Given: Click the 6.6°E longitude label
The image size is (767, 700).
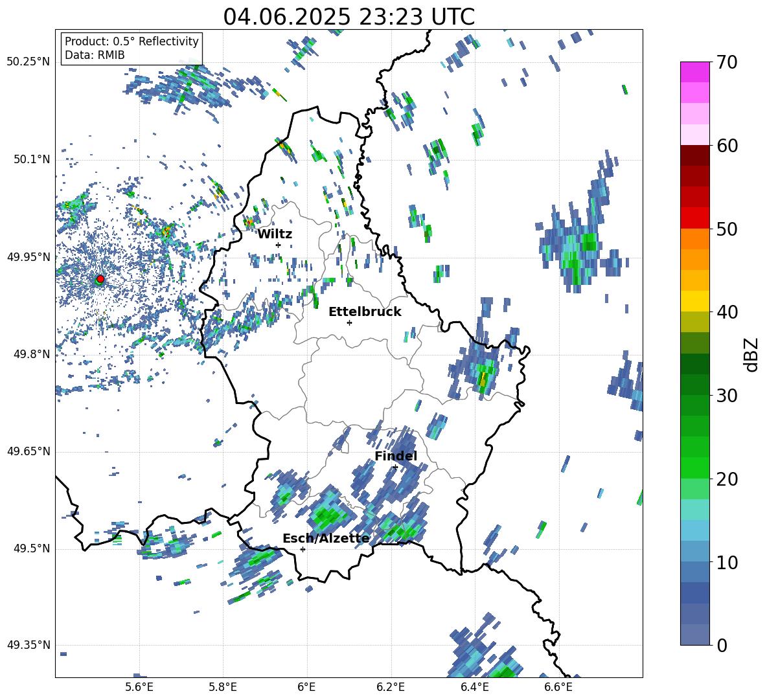Looking at the screenshot, I should click(558, 687).
